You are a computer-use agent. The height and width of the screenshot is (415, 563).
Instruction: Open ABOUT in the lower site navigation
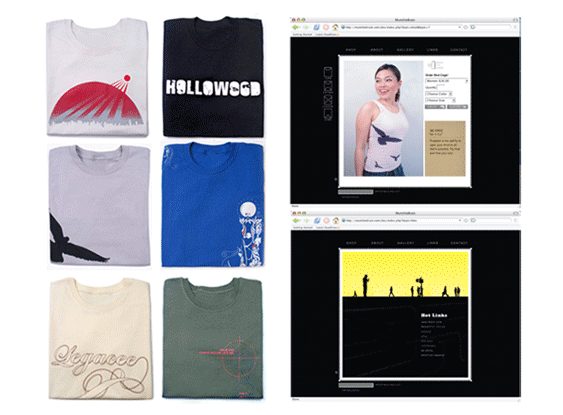(x=377, y=243)
